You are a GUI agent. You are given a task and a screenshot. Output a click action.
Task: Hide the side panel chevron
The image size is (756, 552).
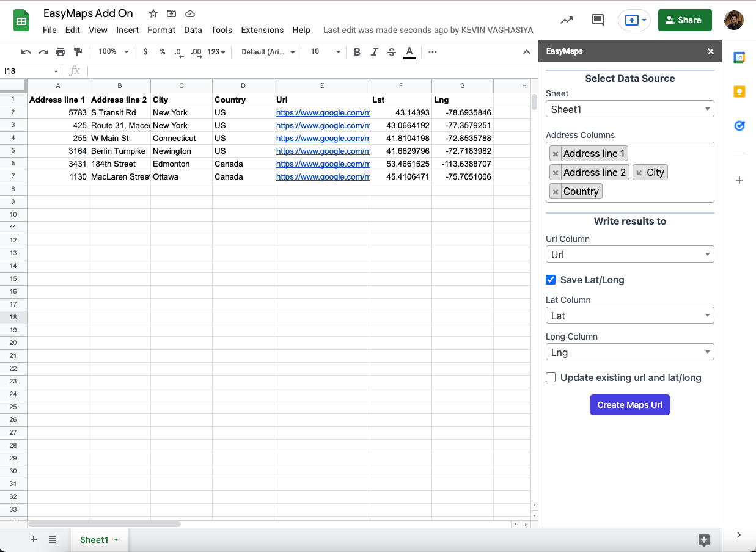coord(739,535)
